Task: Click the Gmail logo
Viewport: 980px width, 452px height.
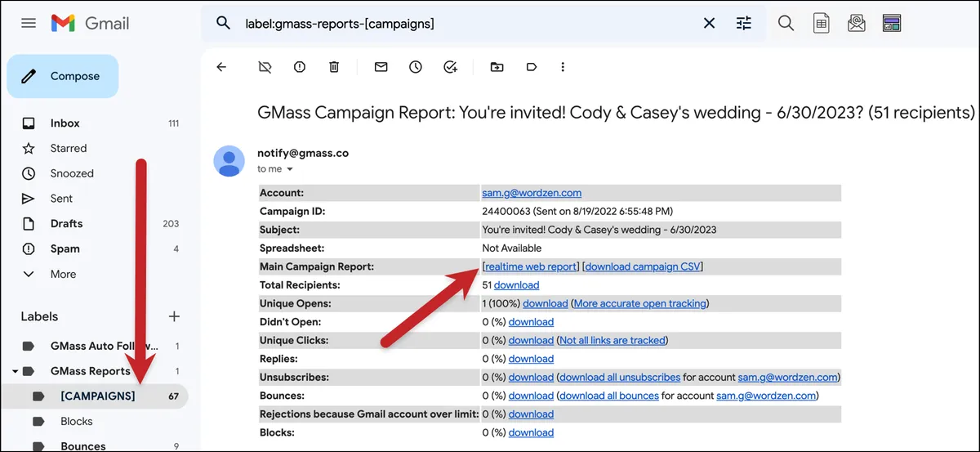Action: 90,23
